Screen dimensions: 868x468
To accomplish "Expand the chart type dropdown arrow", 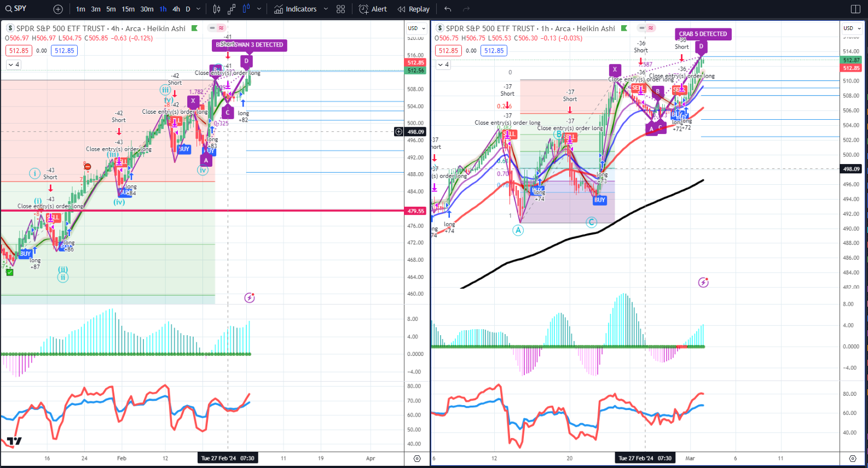I will pyautogui.click(x=259, y=9).
